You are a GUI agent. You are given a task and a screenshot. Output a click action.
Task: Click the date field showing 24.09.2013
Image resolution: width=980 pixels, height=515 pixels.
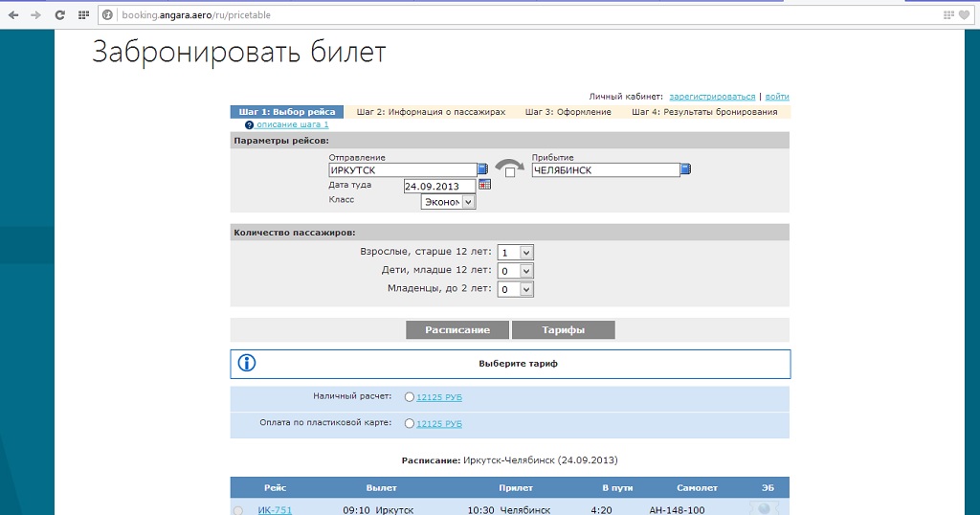[438, 187]
